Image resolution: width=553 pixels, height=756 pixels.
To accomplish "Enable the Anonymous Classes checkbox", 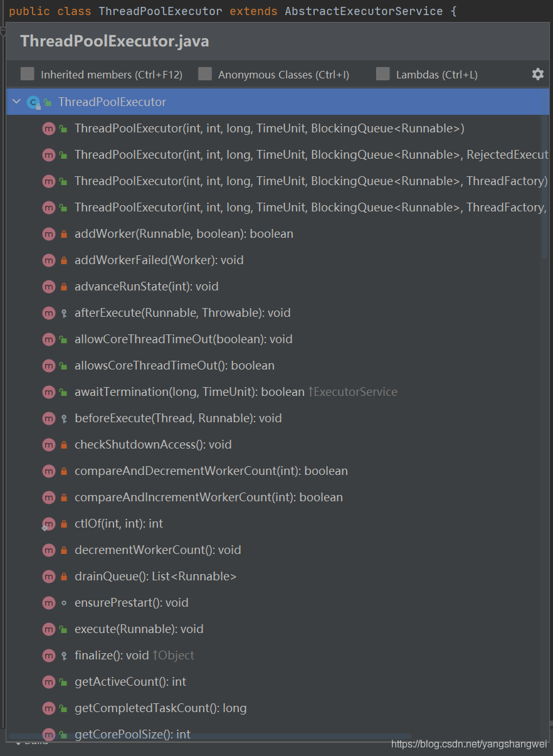I will click(x=204, y=74).
